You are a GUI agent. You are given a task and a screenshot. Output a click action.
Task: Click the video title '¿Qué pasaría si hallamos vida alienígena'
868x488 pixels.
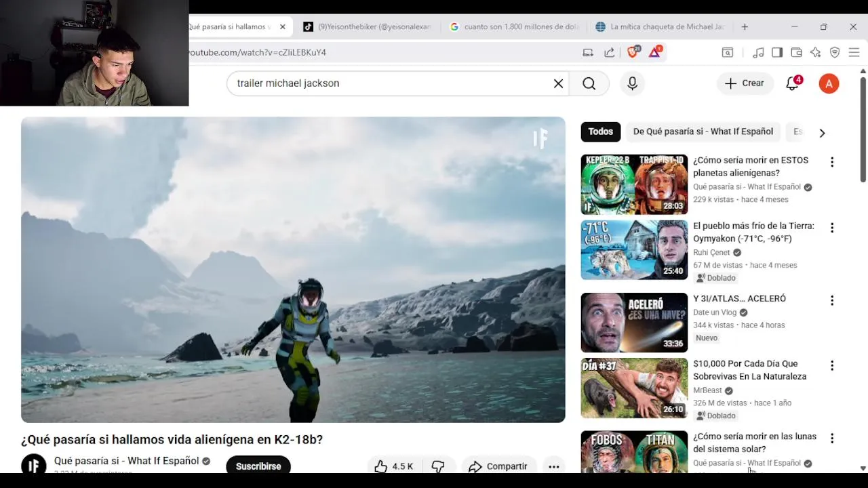(x=172, y=440)
